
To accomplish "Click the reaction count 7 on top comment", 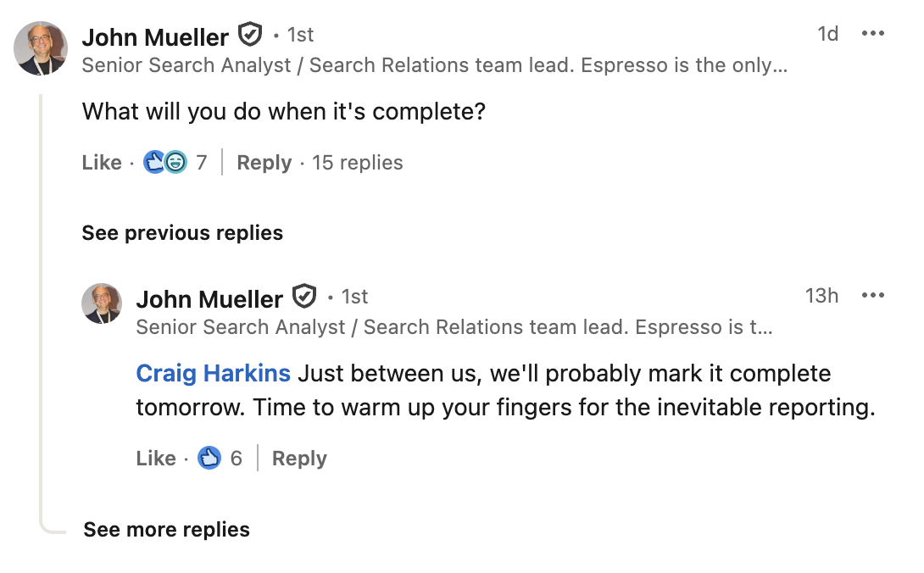I will tap(202, 163).
